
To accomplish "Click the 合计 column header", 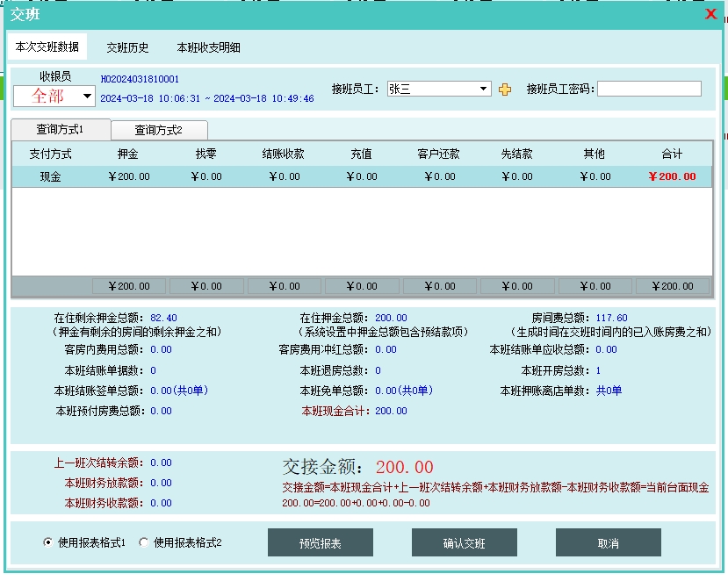I will point(672,154).
